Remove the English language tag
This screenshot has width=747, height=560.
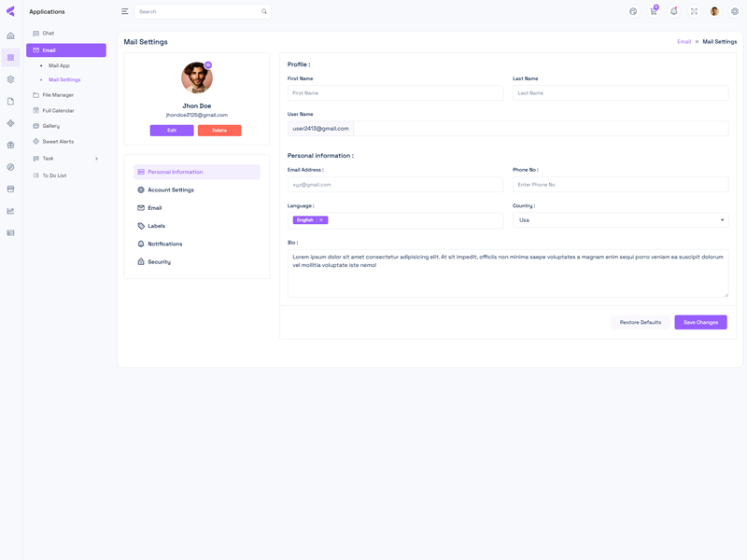(x=321, y=220)
